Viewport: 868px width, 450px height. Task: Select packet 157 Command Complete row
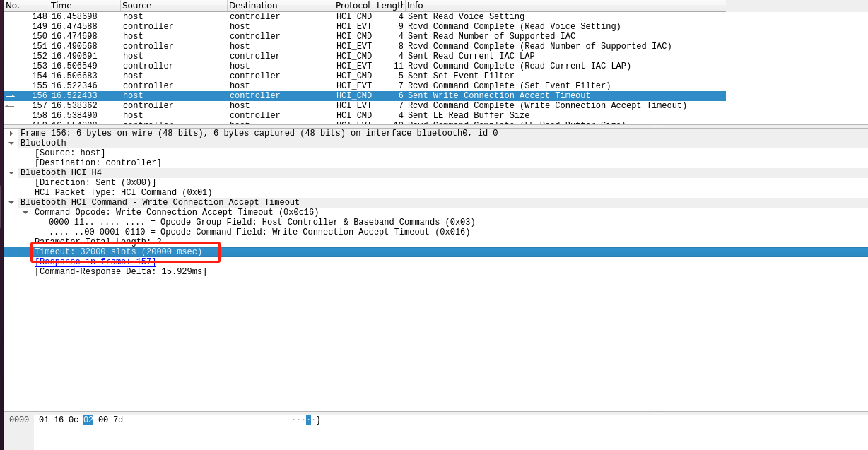click(283, 105)
